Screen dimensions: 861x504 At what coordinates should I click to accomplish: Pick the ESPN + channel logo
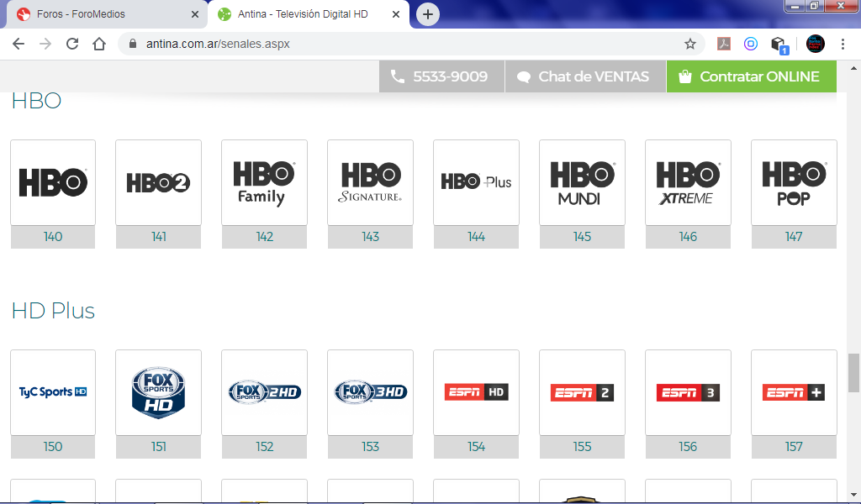(x=794, y=392)
